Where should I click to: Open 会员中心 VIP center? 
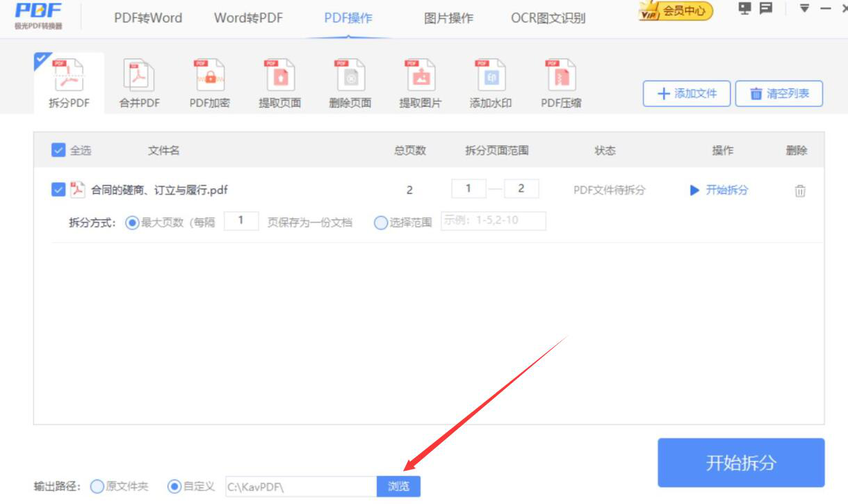[x=676, y=10]
